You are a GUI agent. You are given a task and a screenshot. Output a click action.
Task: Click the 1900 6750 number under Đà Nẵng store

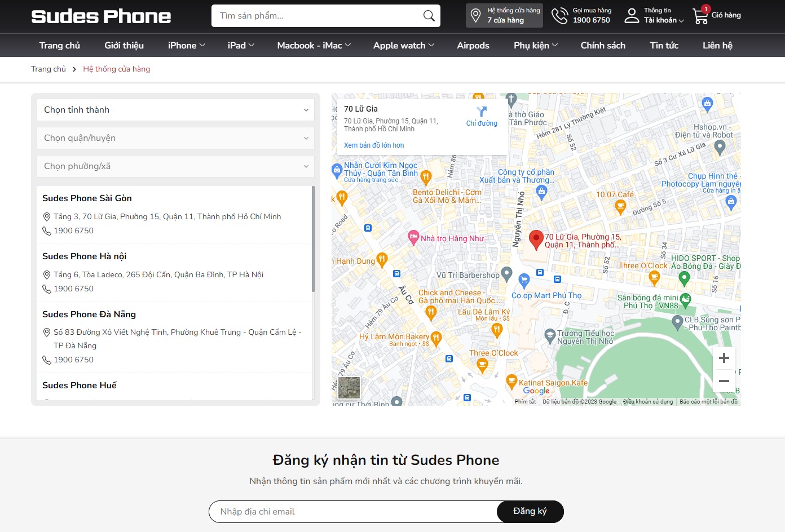[x=74, y=360]
